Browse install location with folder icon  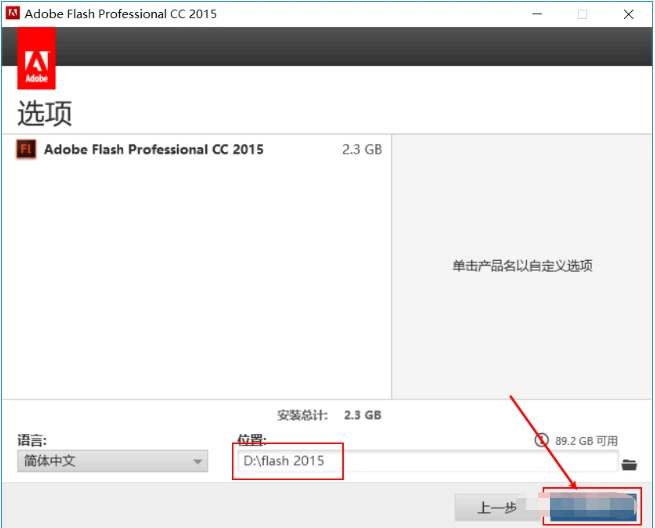pyautogui.click(x=629, y=464)
